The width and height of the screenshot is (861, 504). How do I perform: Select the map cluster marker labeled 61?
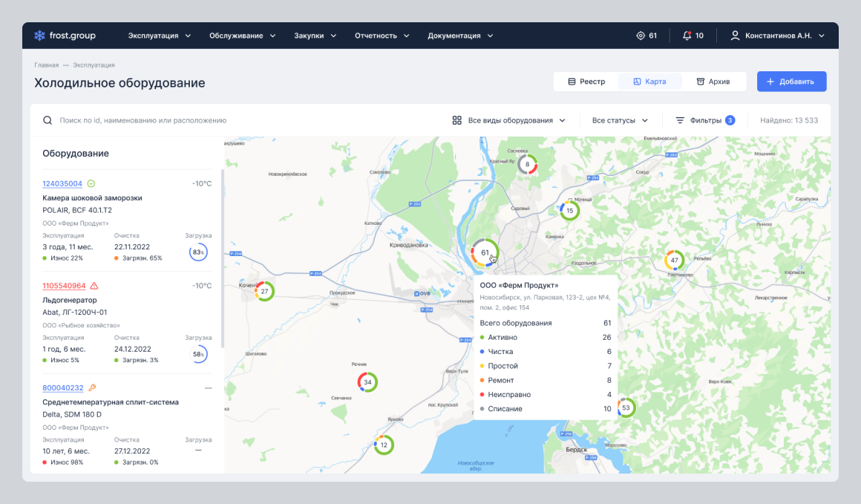tap(485, 252)
